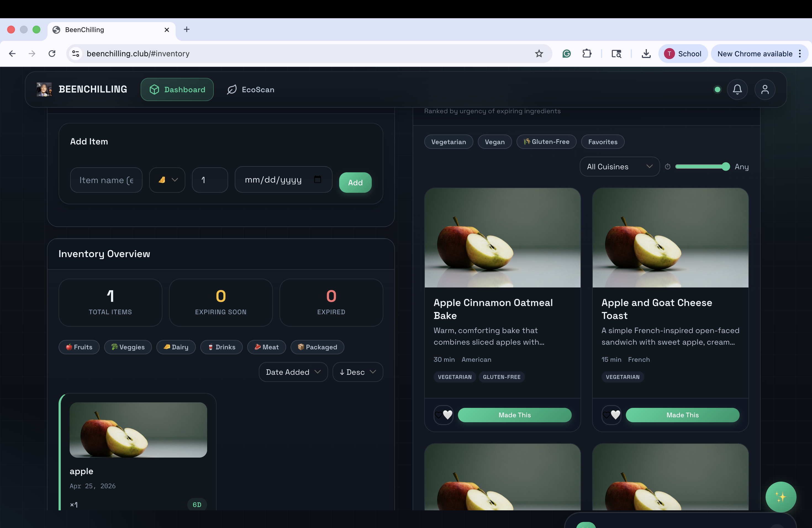Bookmark this page with star icon
812x528 pixels.
(539, 54)
